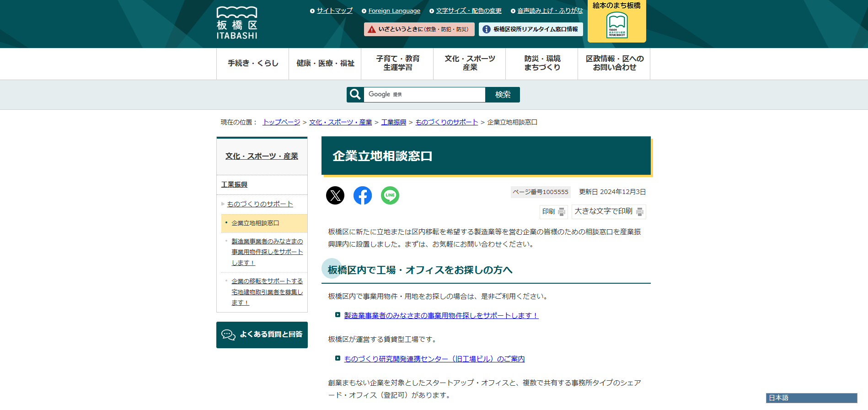The height and width of the screenshot is (410, 868).
Task: Click printer icon beside 印刷
Action: [x=562, y=212]
